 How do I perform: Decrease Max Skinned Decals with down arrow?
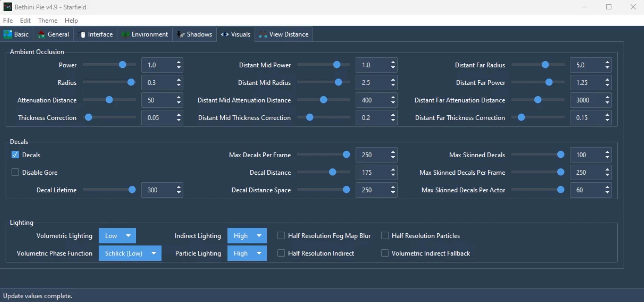click(x=607, y=158)
